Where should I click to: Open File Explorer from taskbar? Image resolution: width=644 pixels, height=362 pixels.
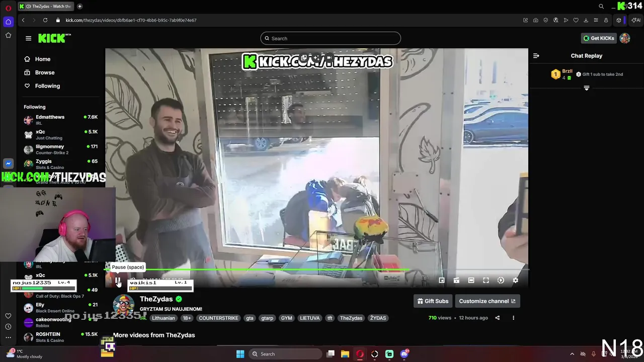[x=345, y=354]
